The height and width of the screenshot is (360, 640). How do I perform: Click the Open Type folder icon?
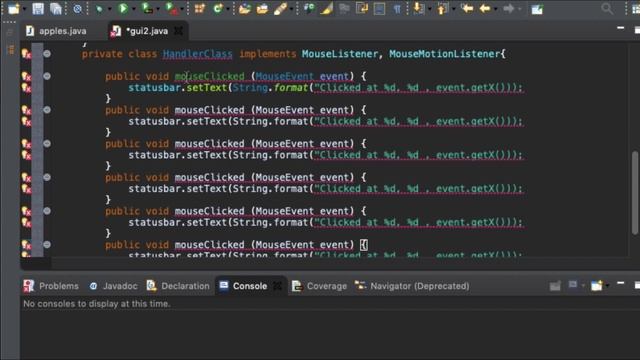click(x=244, y=9)
